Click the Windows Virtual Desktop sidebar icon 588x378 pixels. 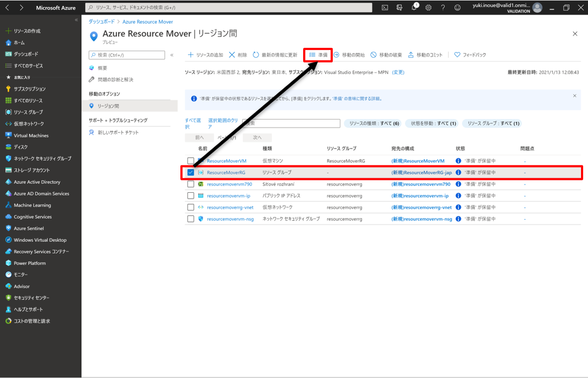pos(9,240)
